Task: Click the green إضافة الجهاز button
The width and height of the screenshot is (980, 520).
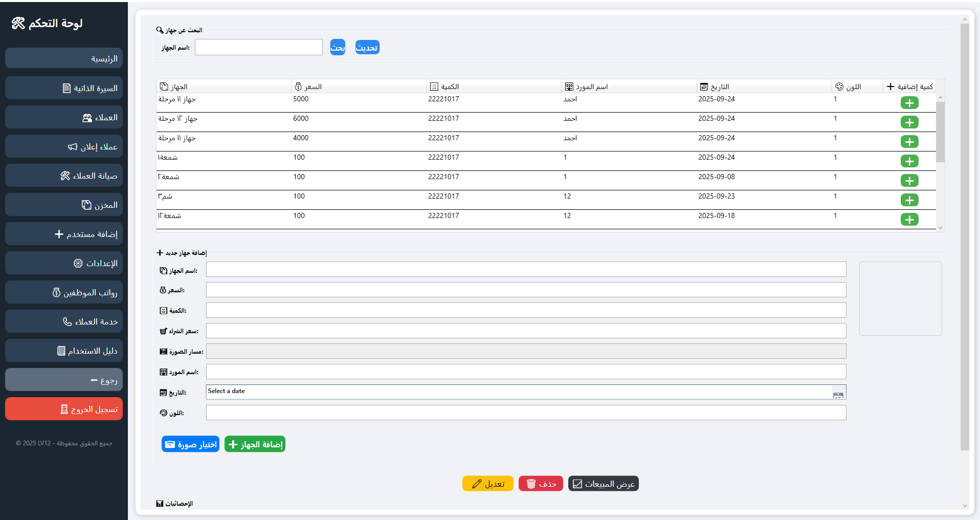Action: 255,444
